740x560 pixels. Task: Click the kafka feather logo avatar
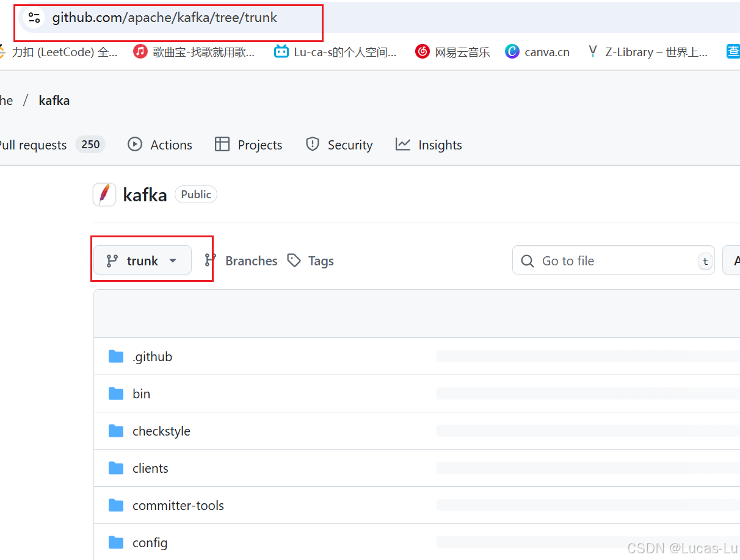(104, 195)
